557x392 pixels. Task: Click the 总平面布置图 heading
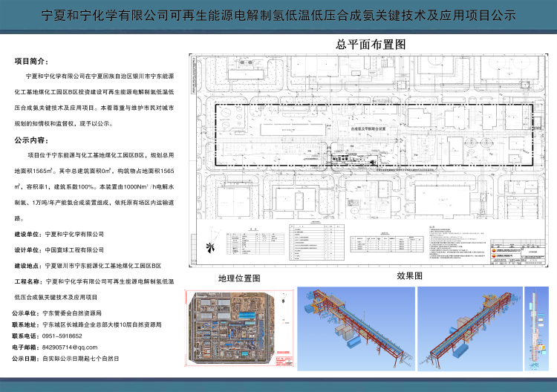pyautogui.click(x=371, y=45)
